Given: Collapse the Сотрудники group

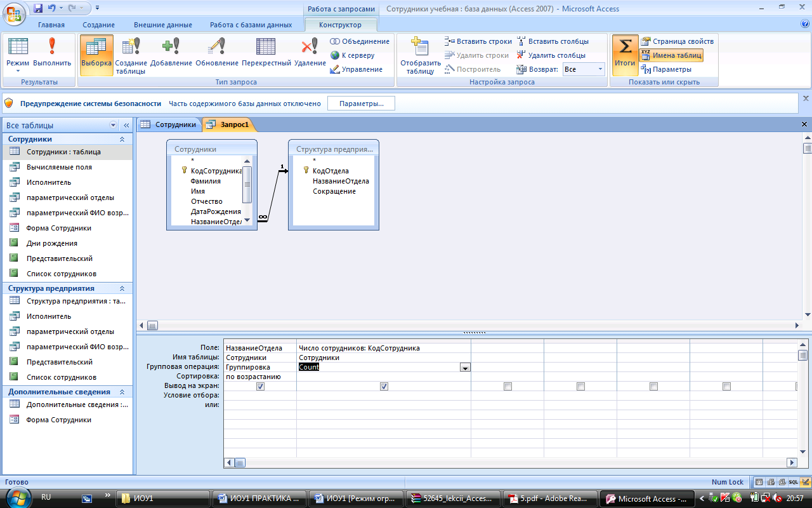Looking at the screenshot, I should pyautogui.click(x=122, y=139).
